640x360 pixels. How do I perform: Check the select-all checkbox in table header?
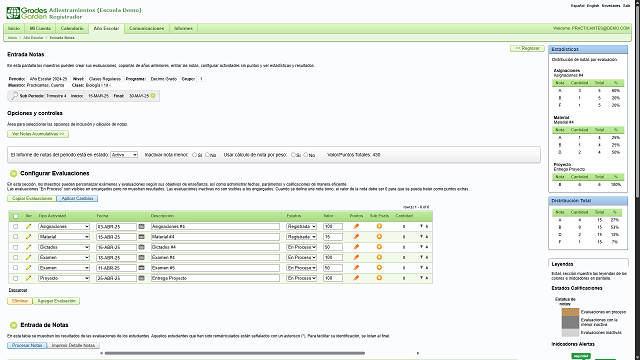click(16, 216)
